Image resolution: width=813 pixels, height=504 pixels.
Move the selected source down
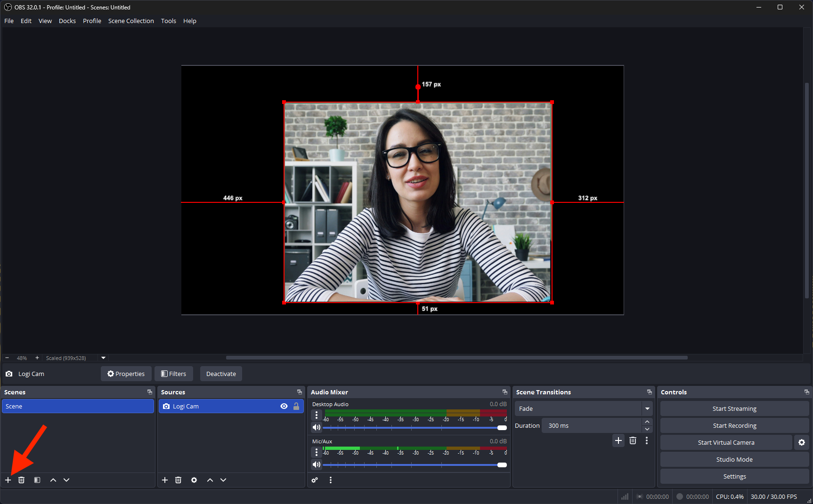coord(223,480)
